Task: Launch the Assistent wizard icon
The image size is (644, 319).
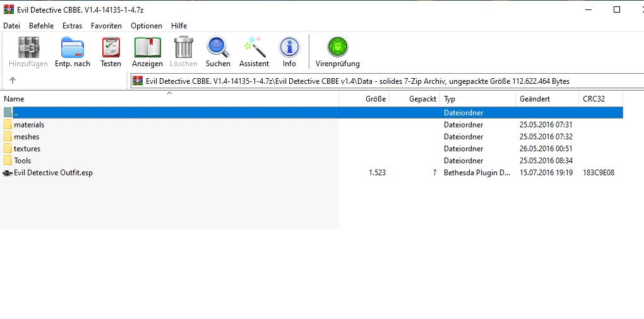Action: [x=254, y=52]
